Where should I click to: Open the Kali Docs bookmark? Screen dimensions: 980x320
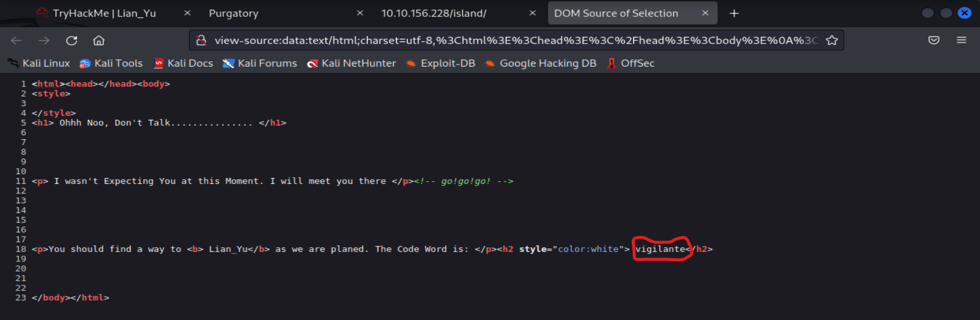pos(183,63)
